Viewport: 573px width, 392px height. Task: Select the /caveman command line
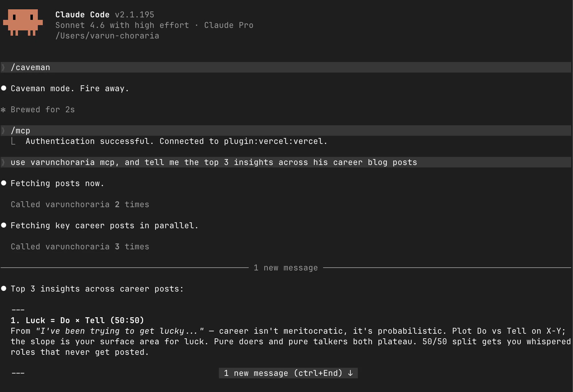coord(286,67)
